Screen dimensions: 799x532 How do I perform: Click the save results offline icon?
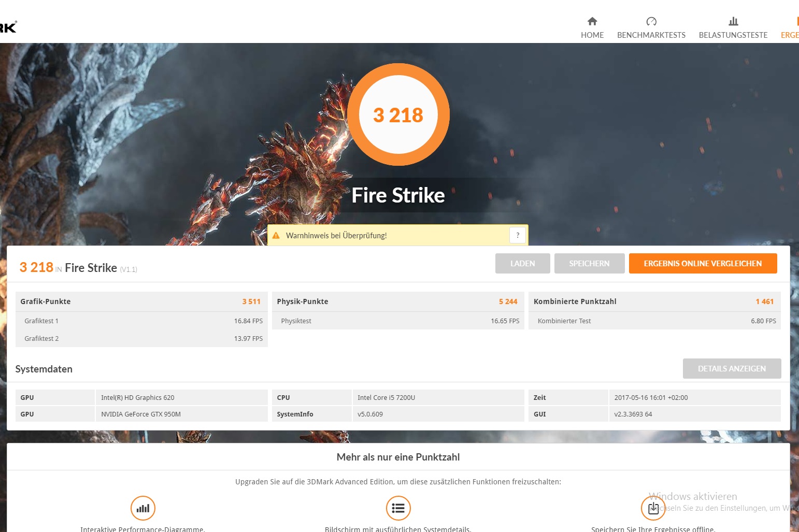pos(653,508)
